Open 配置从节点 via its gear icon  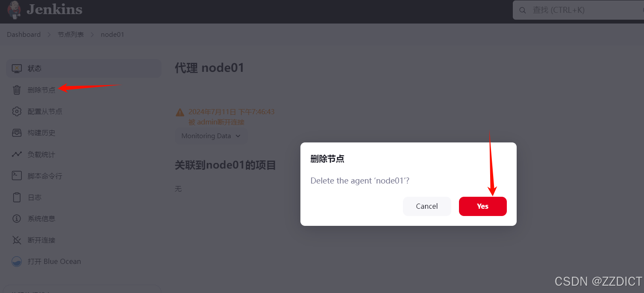(x=17, y=111)
